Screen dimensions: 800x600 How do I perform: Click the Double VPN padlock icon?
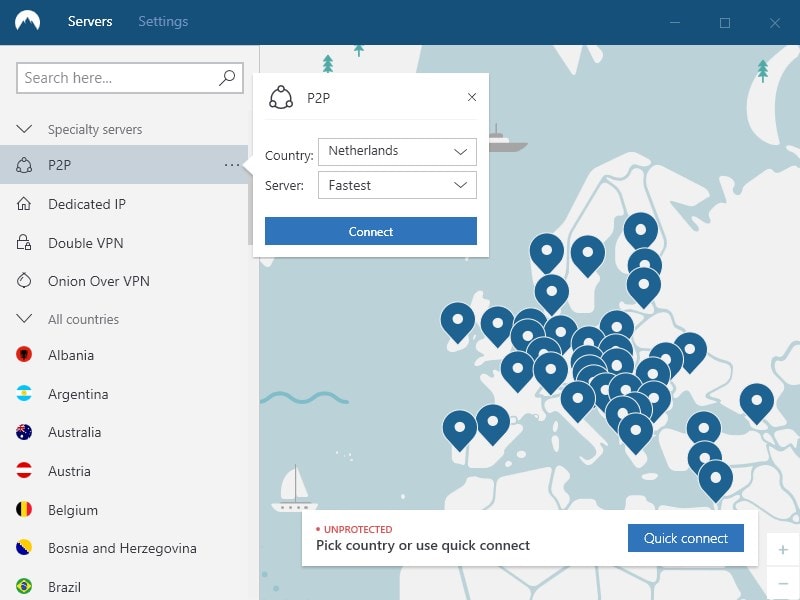24,242
